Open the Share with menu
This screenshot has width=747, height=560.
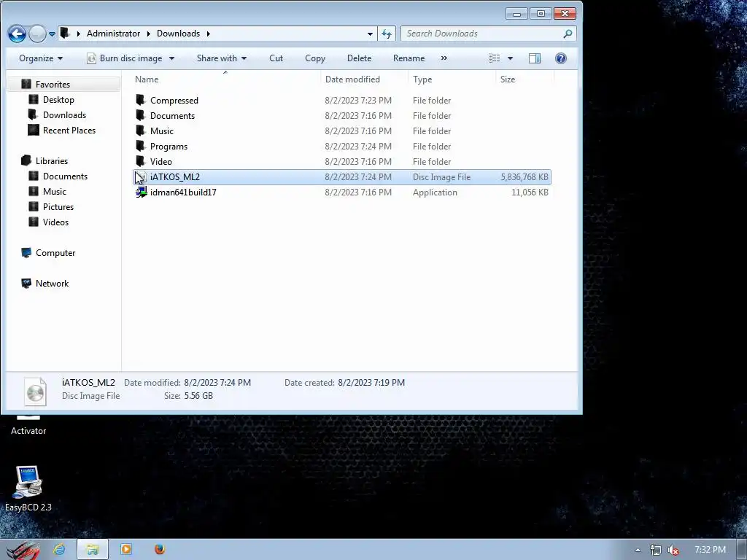(222, 58)
